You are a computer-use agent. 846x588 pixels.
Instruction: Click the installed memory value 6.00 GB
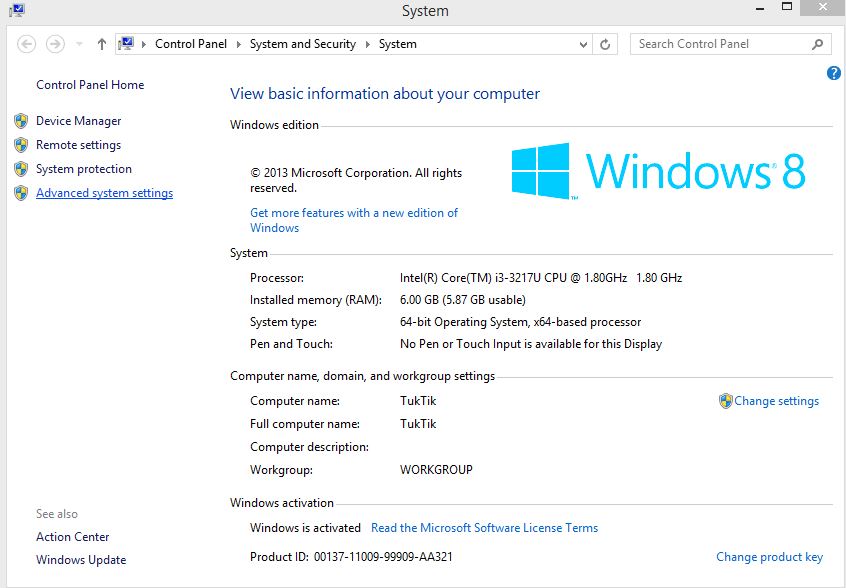[x=462, y=300]
